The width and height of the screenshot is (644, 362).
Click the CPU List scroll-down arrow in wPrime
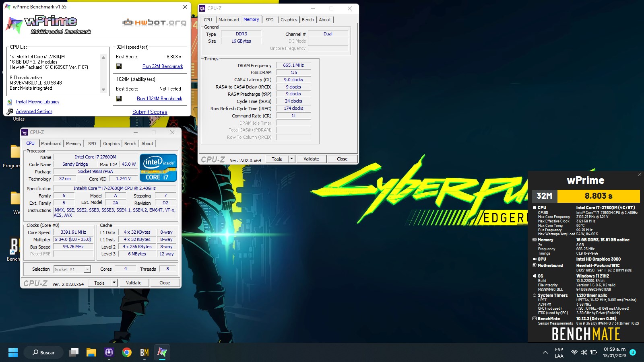point(103,90)
